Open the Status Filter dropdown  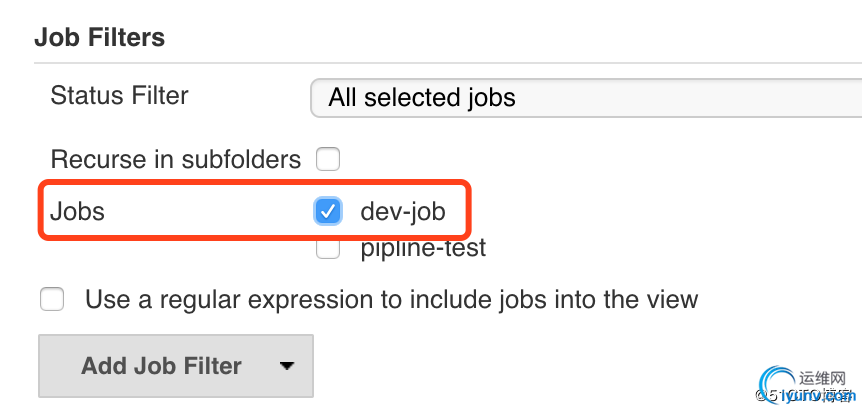tap(586, 98)
